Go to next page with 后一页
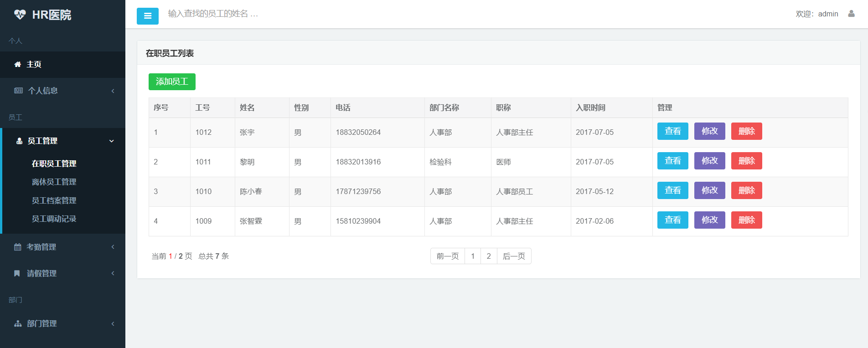 click(x=514, y=256)
